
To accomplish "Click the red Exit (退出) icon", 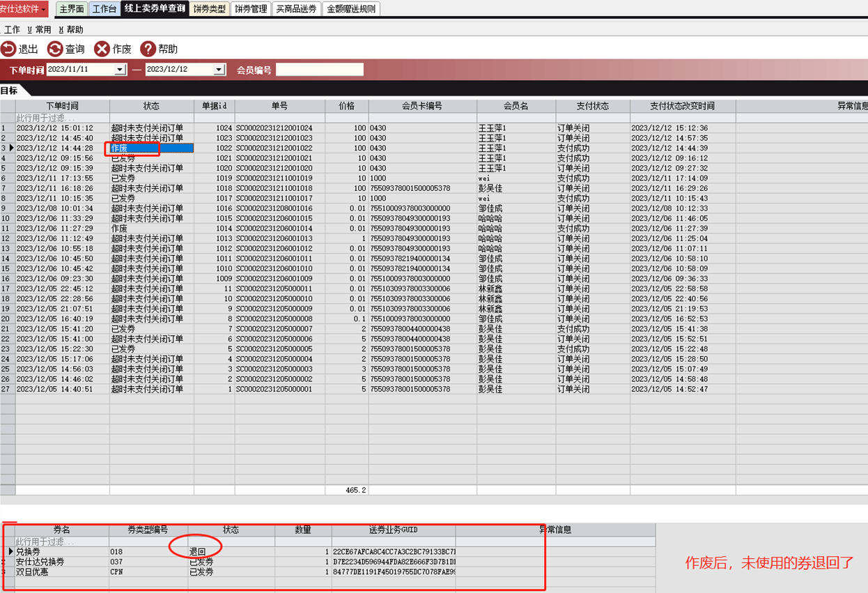I will [x=8, y=49].
